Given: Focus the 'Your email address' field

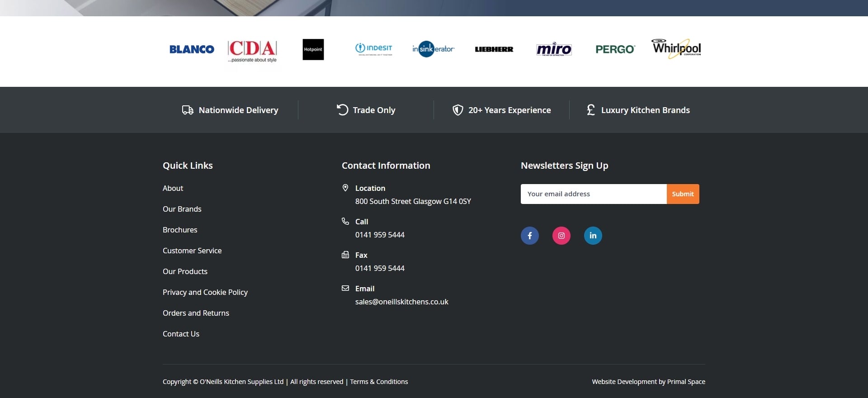Looking at the screenshot, I should 594,194.
